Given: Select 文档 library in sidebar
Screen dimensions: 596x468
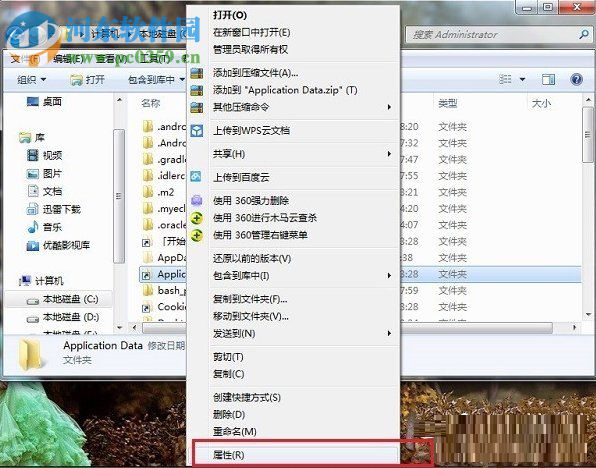Looking at the screenshot, I should [x=44, y=191].
